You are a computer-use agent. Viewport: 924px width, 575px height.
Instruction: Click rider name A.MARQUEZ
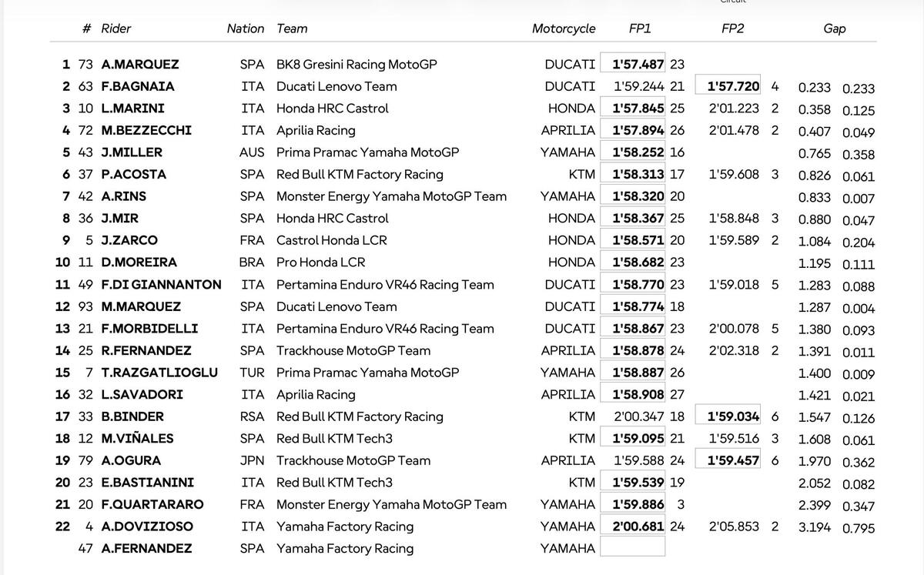pos(140,65)
